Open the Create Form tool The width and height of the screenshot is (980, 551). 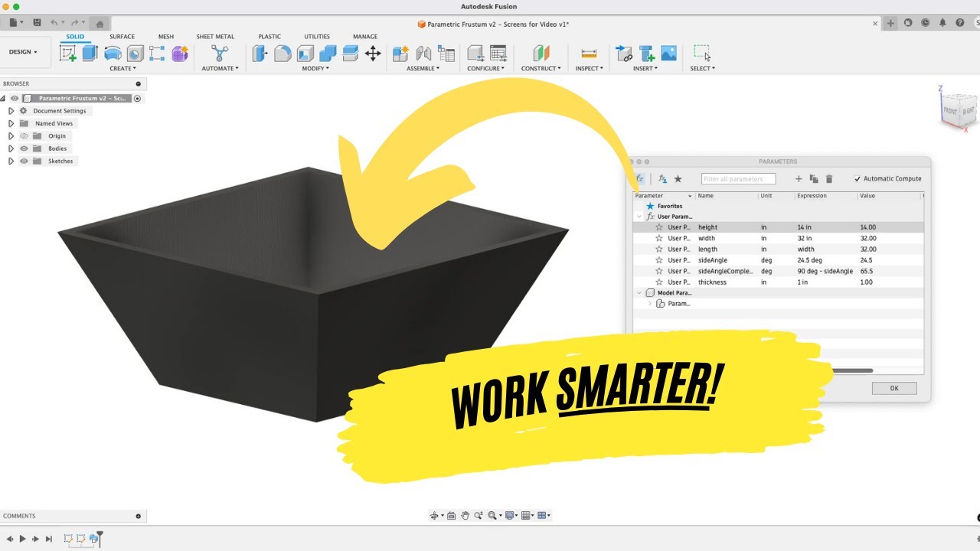click(180, 54)
